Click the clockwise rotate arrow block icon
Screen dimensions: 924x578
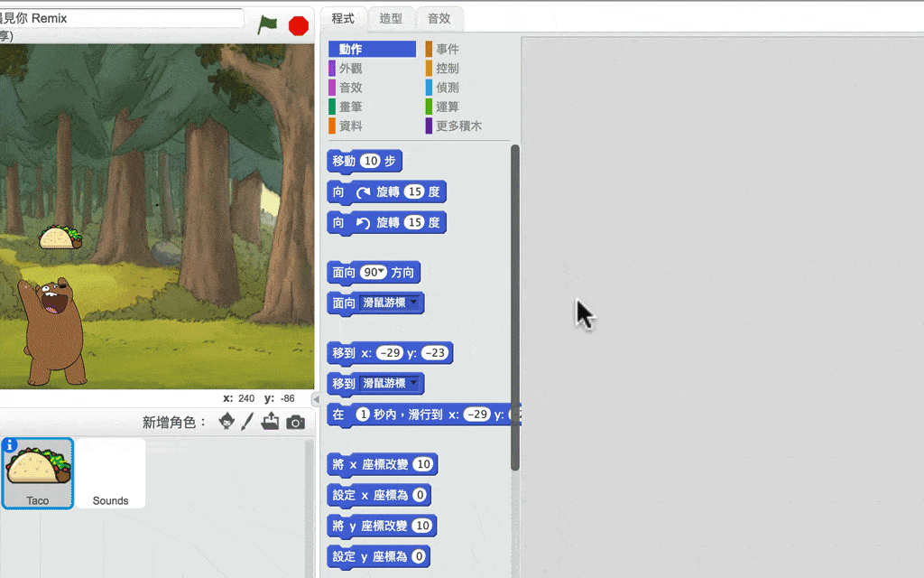tap(363, 192)
